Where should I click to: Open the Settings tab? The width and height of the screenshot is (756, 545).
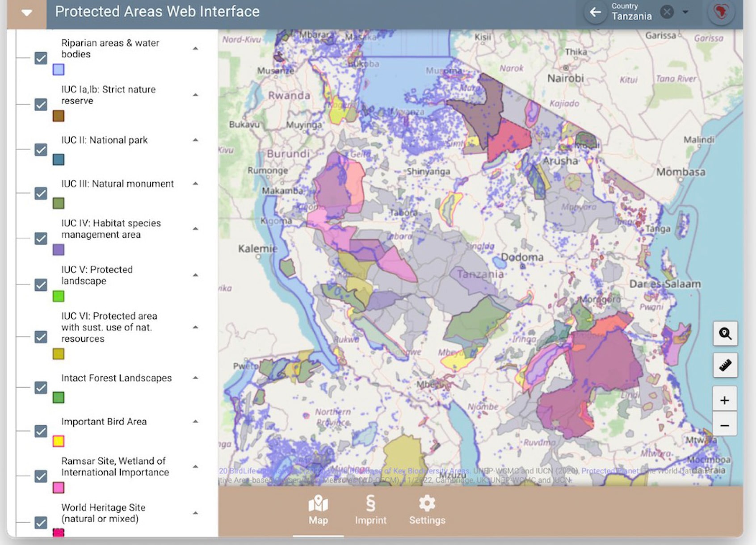(427, 510)
